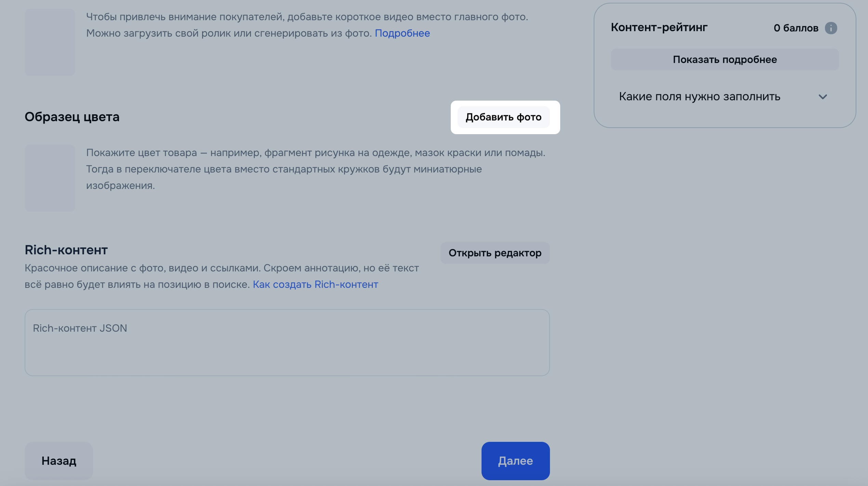Click the info icon beside 0 баллов
868x486 pixels.
point(831,28)
